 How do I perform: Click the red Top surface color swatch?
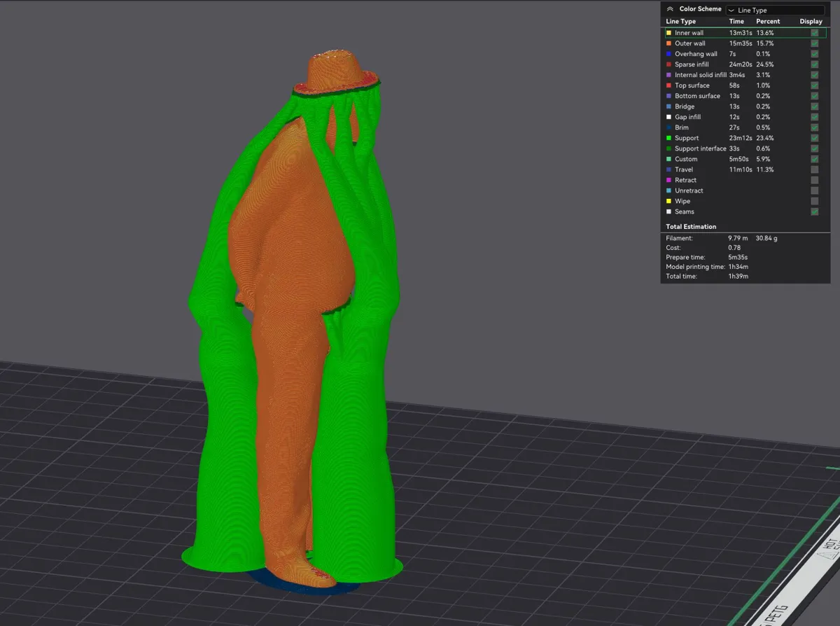coord(668,85)
